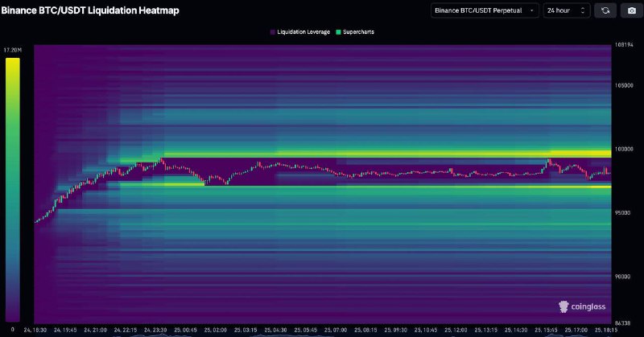Click the purple Liquidation Leverage swatch
This screenshot has height=337, width=644.
tap(273, 32)
